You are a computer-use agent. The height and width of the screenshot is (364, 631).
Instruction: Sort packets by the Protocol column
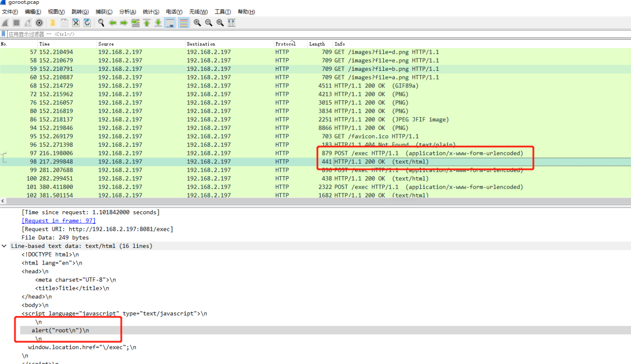291,44
